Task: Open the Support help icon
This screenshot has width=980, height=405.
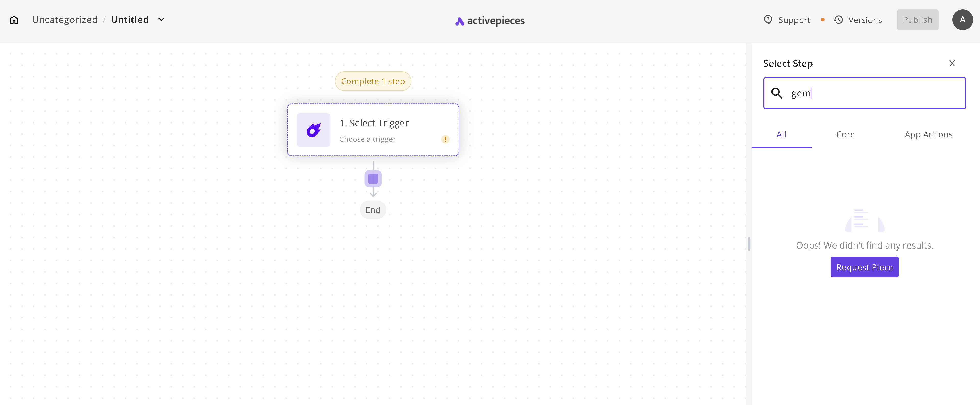Action: (768, 20)
